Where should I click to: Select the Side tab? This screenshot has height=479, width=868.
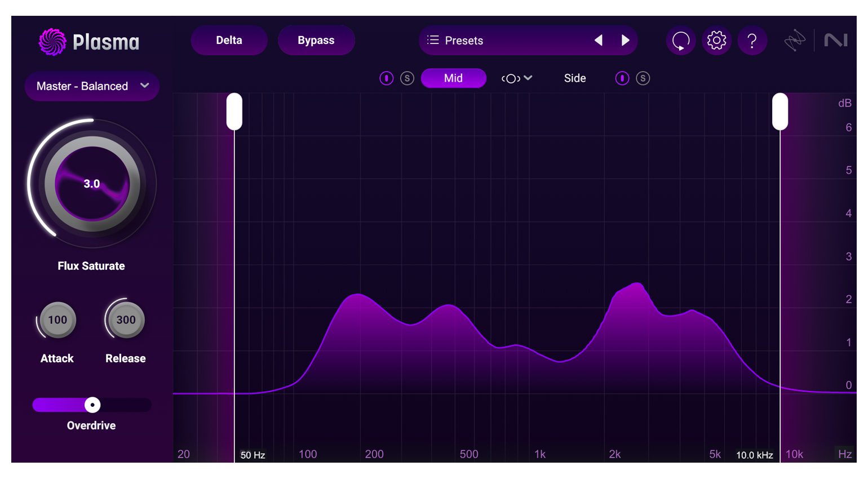[x=575, y=78]
